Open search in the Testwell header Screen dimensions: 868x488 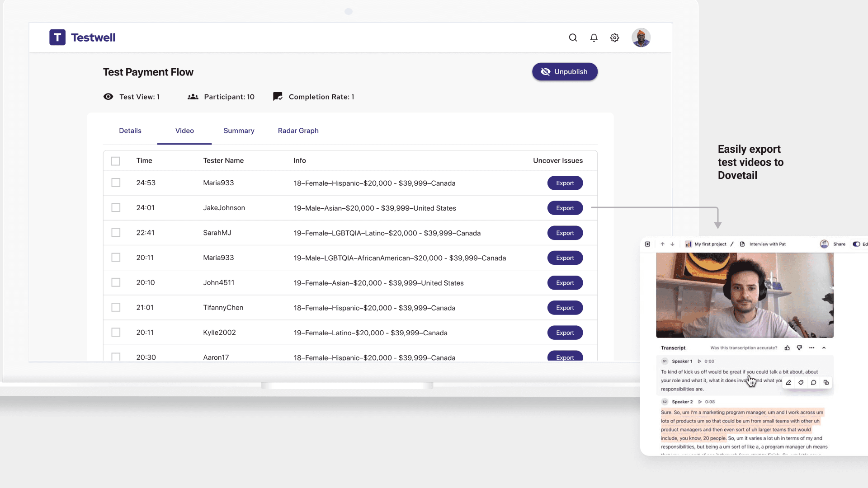[x=573, y=38]
